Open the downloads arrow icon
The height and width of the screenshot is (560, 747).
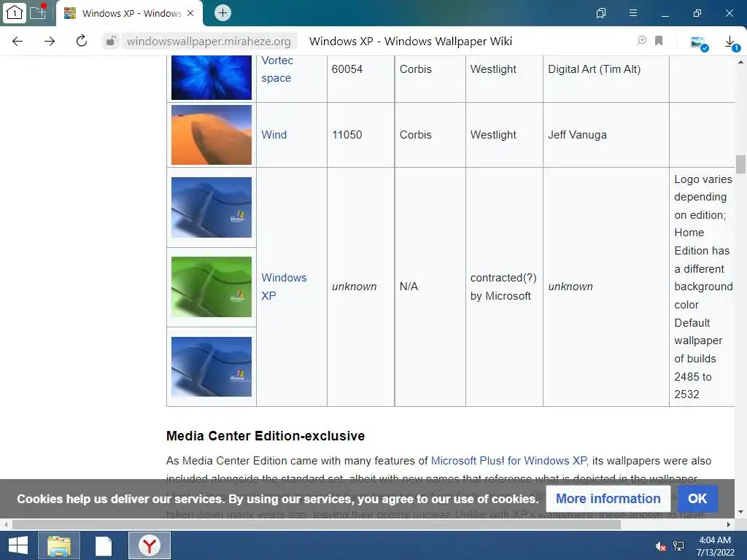click(731, 43)
